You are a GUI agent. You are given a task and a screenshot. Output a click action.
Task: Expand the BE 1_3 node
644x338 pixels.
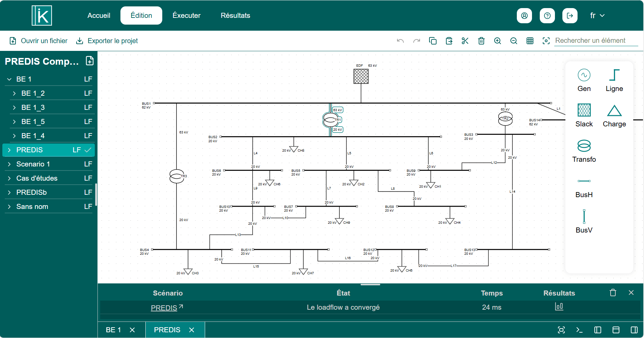(x=14, y=107)
